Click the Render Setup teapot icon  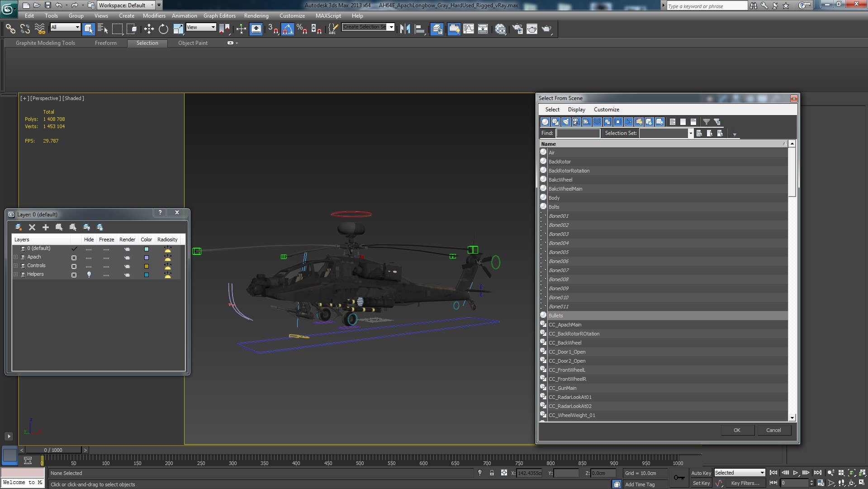click(x=517, y=29)
